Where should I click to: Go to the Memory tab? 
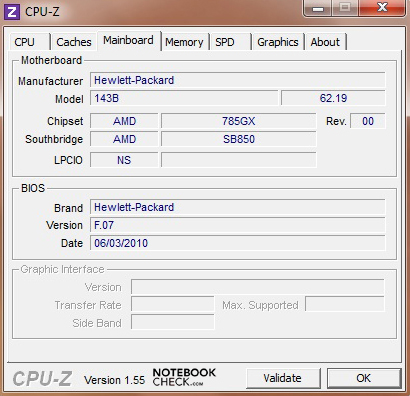[184, 42]
